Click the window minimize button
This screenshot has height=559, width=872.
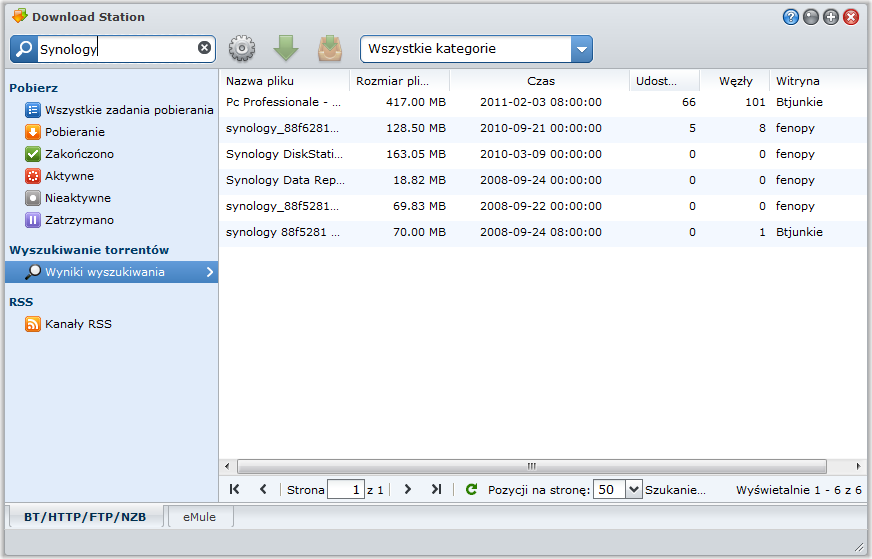(811, 17)
